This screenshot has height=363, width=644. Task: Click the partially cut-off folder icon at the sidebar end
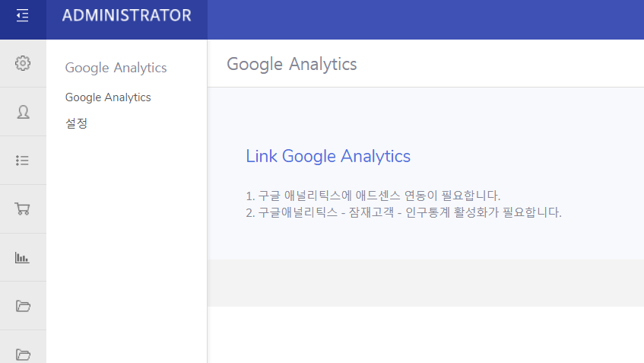click(x=23, y=354)
